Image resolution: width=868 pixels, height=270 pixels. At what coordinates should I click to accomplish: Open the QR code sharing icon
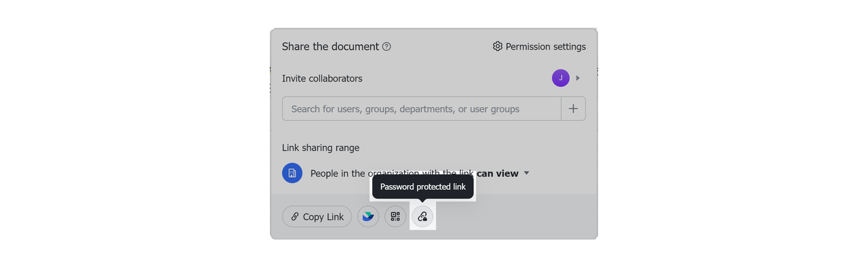[x=395, y=217]
